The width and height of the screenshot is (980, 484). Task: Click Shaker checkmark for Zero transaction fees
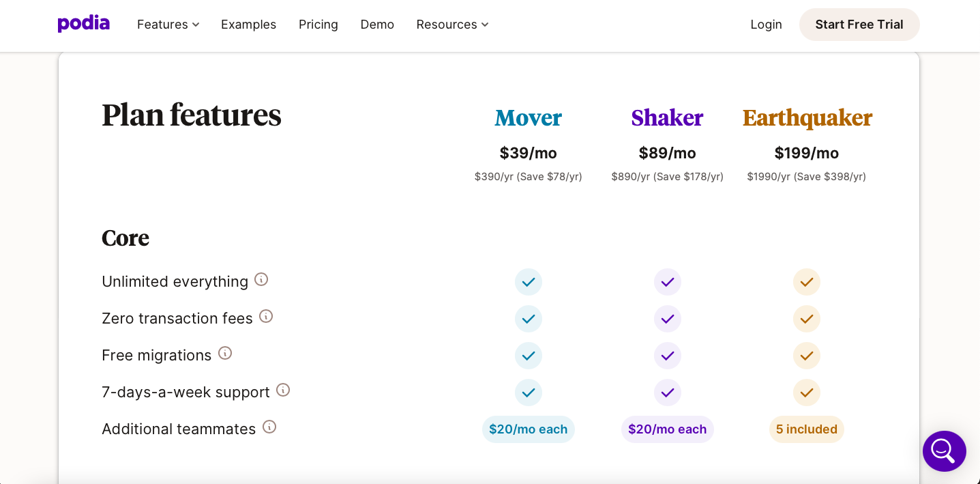pyautogui.click(x=667, y=319)
